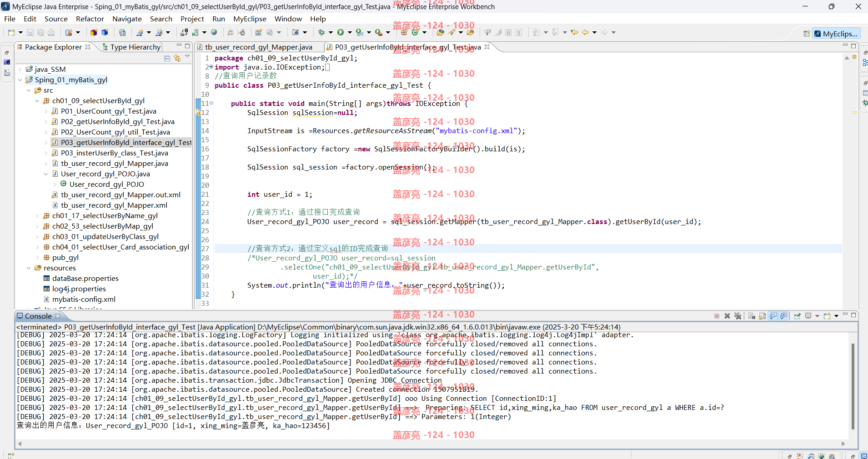The width and height of the screenshot is (868, 459).
Task: Expand the java_SSM project
Action: [20, 70]
